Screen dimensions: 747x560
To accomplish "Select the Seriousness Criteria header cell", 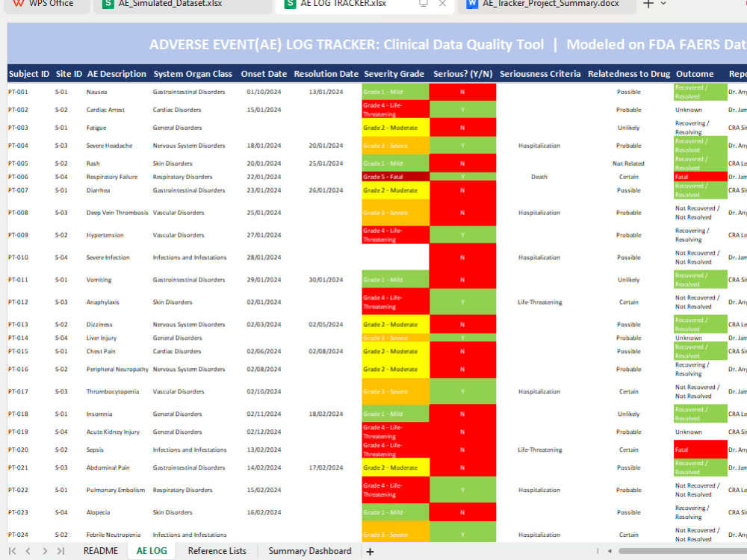I will point(540,74).
